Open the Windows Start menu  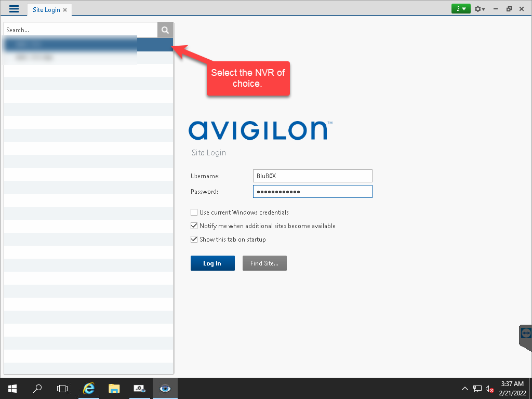coord(12,388)
